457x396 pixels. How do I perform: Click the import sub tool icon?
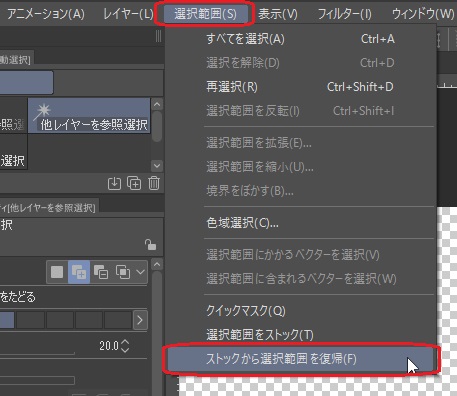(114, 183)
